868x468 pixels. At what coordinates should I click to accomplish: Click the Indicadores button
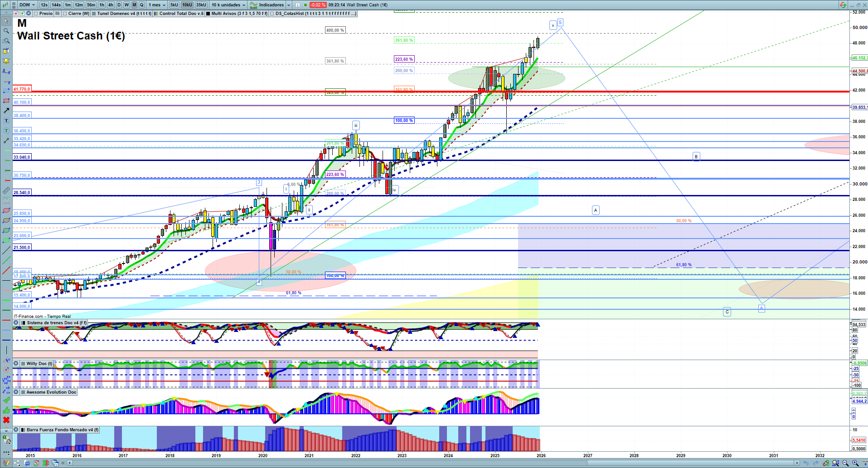pos(271,5)
